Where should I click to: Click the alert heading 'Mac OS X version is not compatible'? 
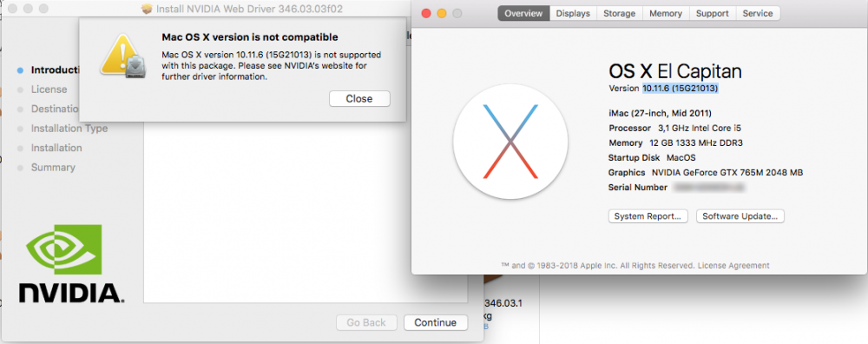pos(250,37)
